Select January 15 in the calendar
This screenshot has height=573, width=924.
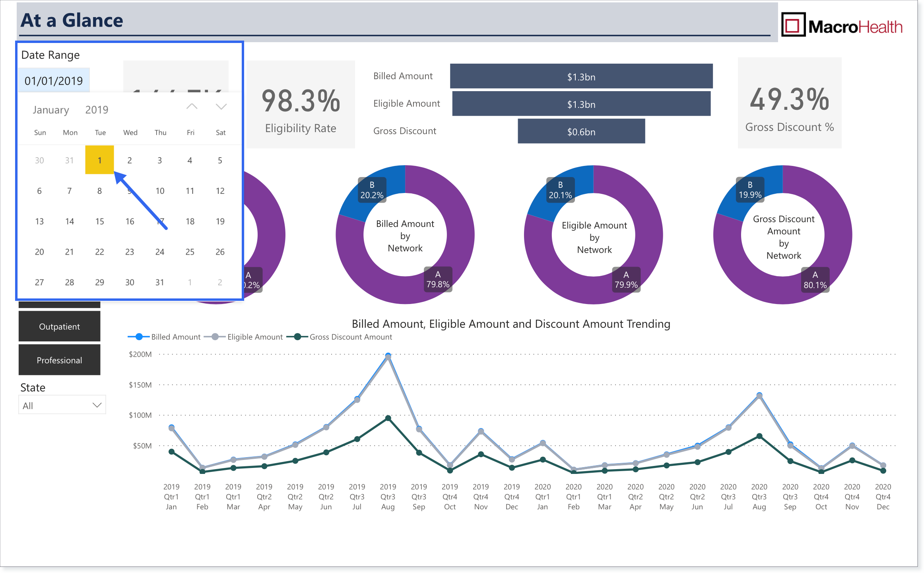coord(99,221)
